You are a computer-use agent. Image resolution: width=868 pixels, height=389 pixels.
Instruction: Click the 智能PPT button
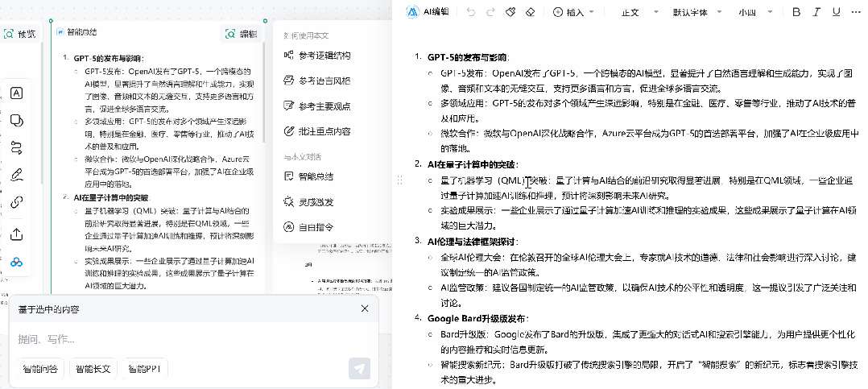click(144, 369)
